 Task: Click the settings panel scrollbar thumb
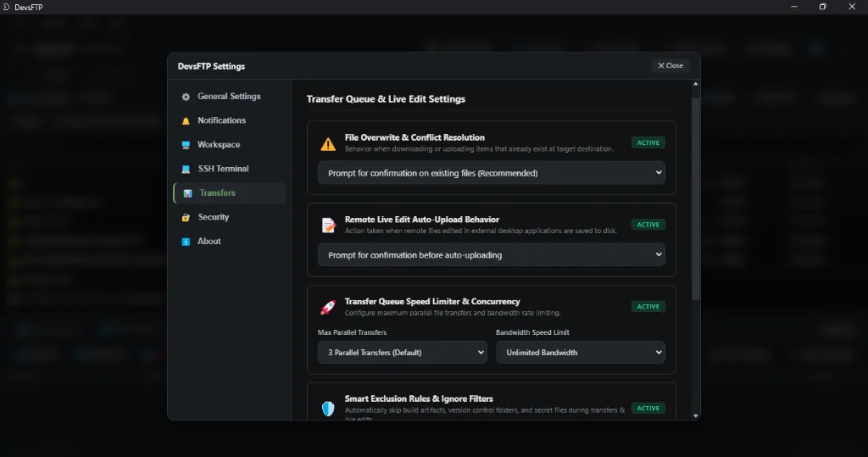(x=696, y=199)
